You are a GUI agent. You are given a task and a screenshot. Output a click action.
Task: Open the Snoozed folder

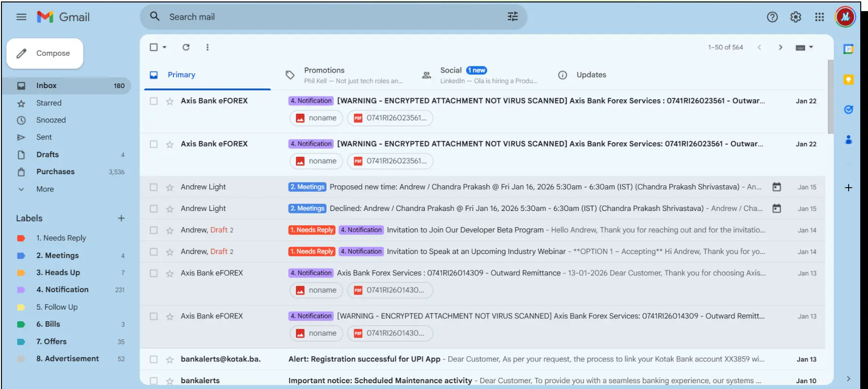tap(66, 120)
